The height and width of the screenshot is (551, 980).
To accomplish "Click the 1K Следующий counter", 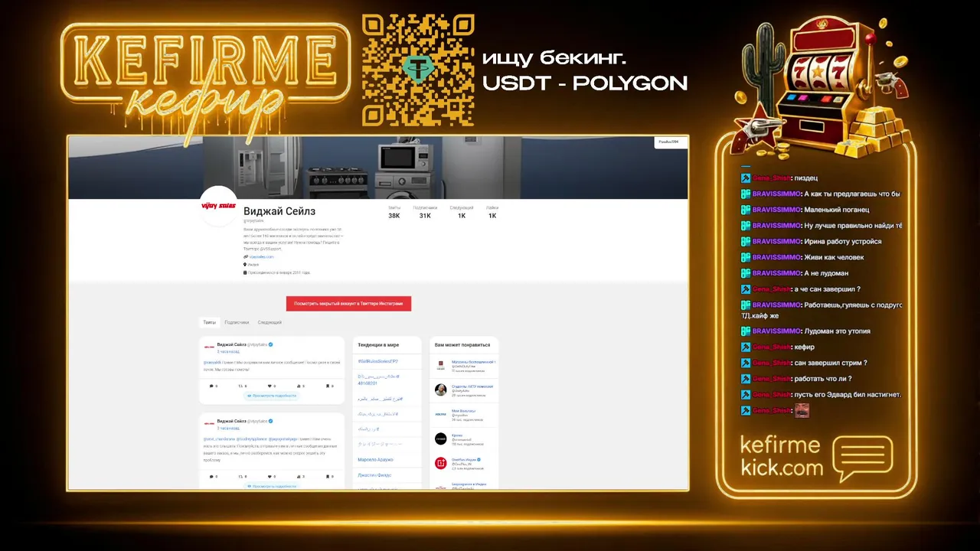I will tap(462, 212).
